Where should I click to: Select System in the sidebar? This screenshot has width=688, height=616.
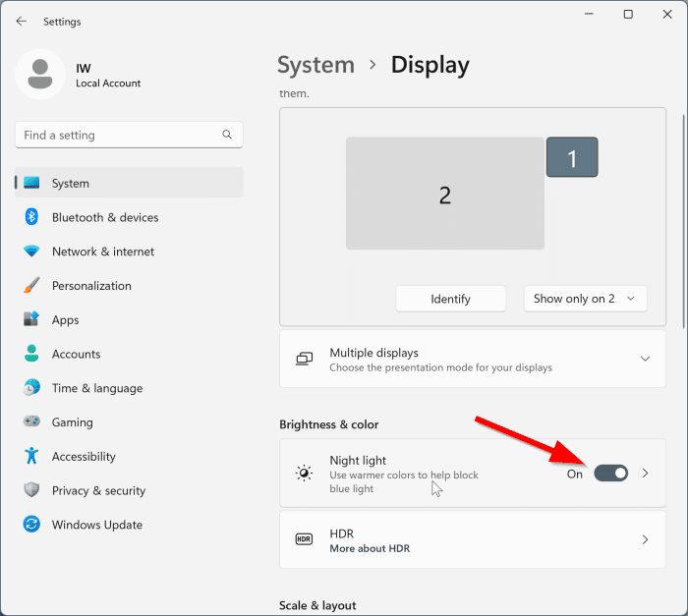[x=129, y=183]
